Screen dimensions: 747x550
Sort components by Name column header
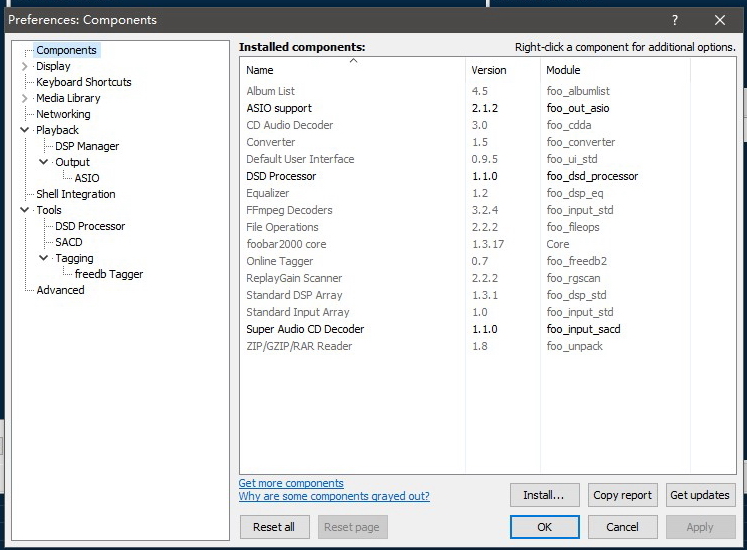click(x=260, y=70)
